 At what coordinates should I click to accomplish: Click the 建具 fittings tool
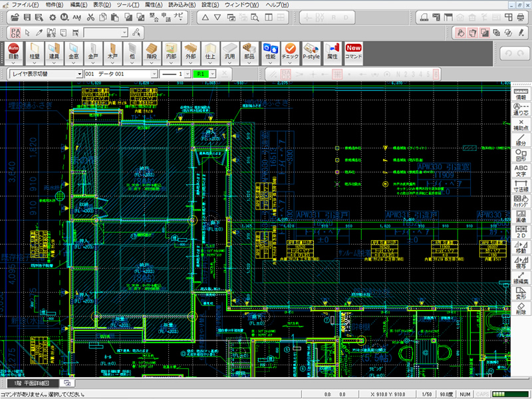point(54,52)
